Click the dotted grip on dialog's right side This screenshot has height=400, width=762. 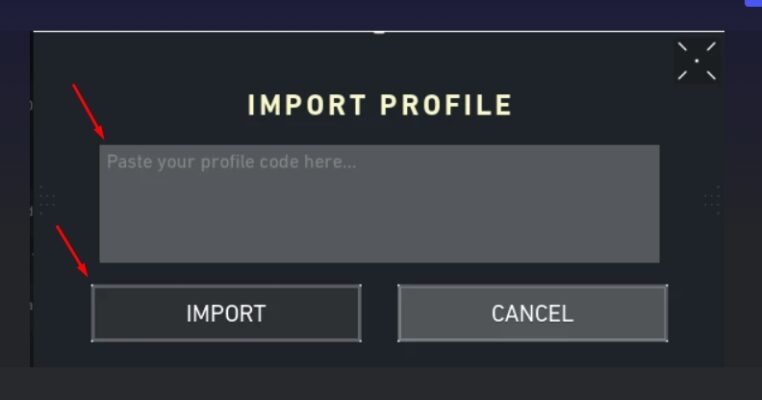712,199
